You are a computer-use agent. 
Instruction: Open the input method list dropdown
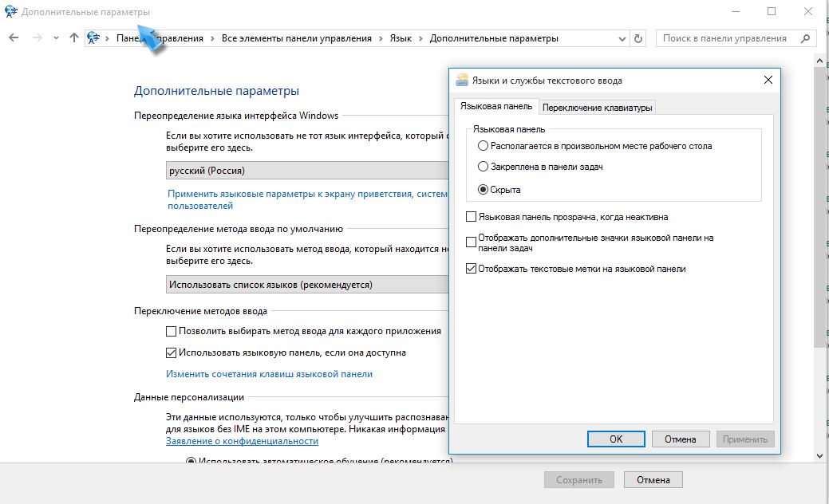(307, 285)
